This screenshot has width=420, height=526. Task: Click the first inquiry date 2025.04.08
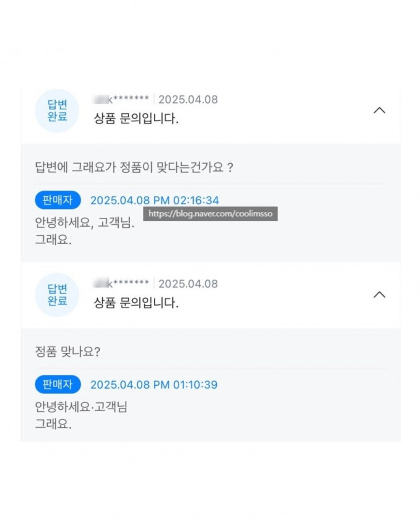[x=188, y=99]
